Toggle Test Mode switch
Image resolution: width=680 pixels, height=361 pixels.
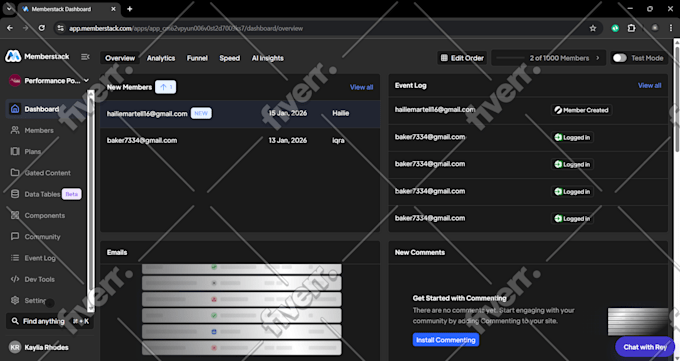(x=619, y=58)
